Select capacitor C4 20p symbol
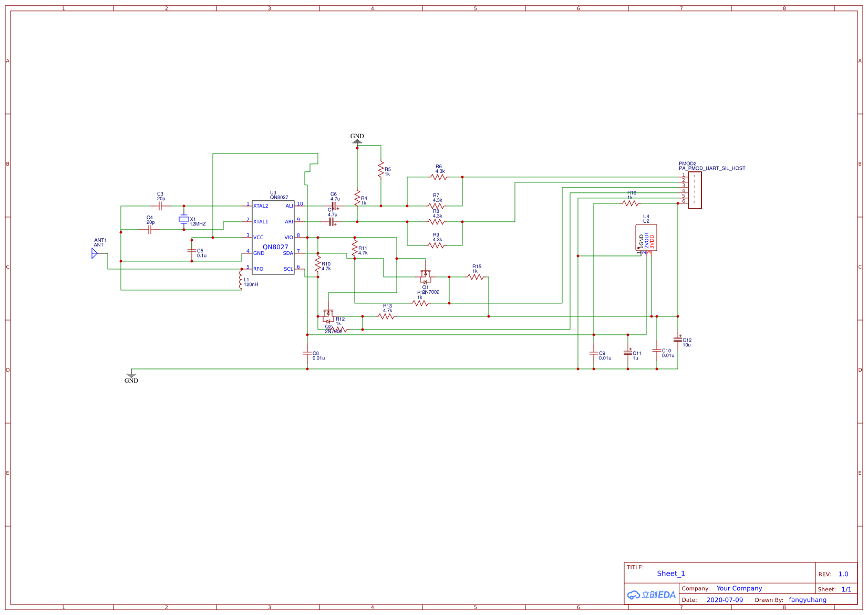 tap(150, 230)
